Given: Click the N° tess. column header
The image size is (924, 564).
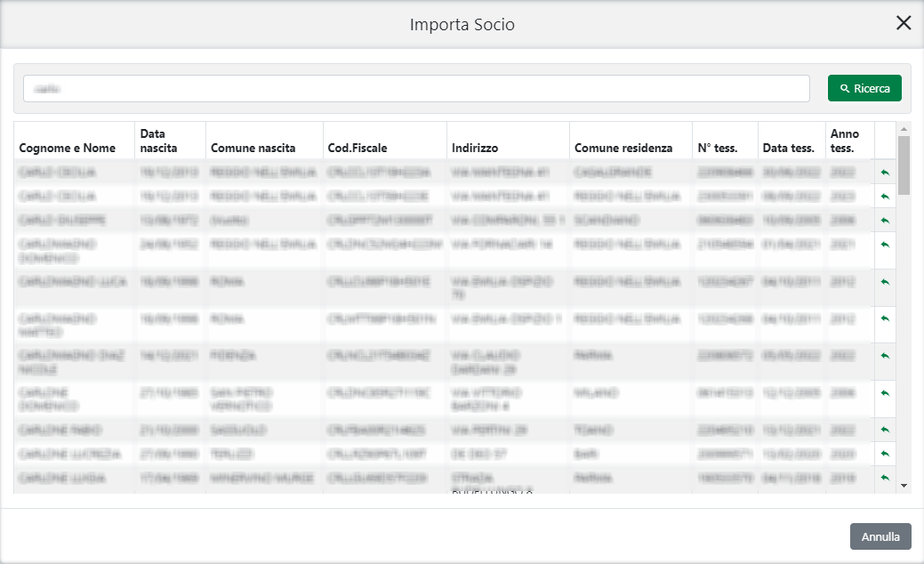Looking at the screenshot, I should pos(718,148).
